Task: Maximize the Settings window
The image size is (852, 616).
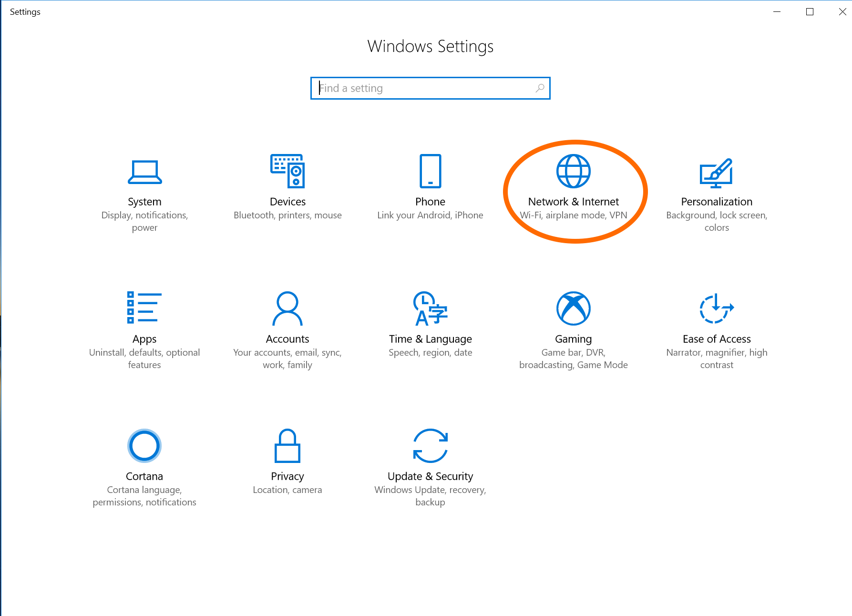Action: click(810, 12)
